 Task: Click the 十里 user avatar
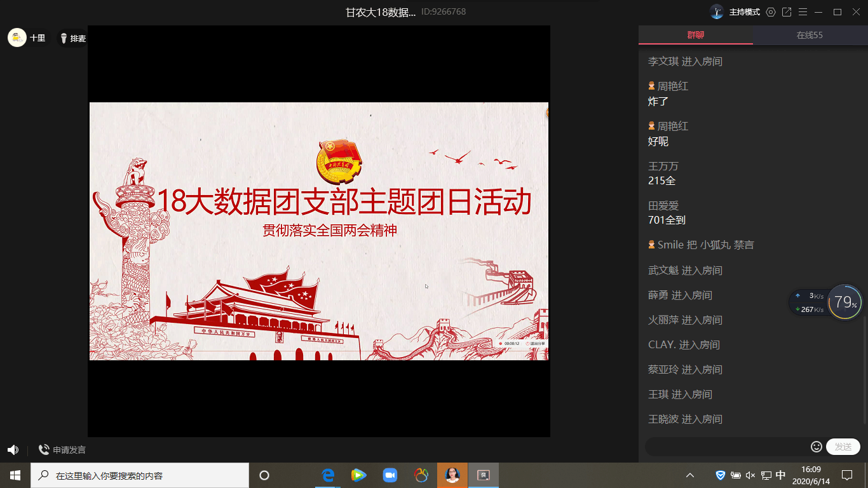pyautogui.click(x=17, y=37)
